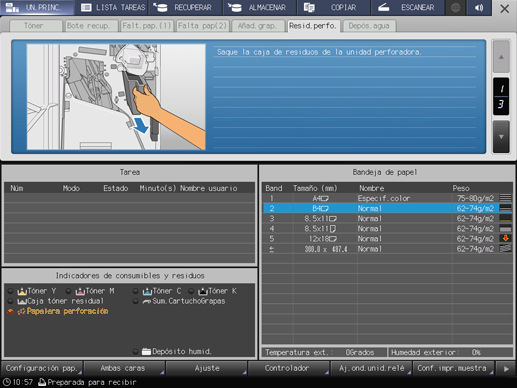Switch to the Añad. grap. tab
This screenshot has width=517, height=388.
tap(257, 26)
